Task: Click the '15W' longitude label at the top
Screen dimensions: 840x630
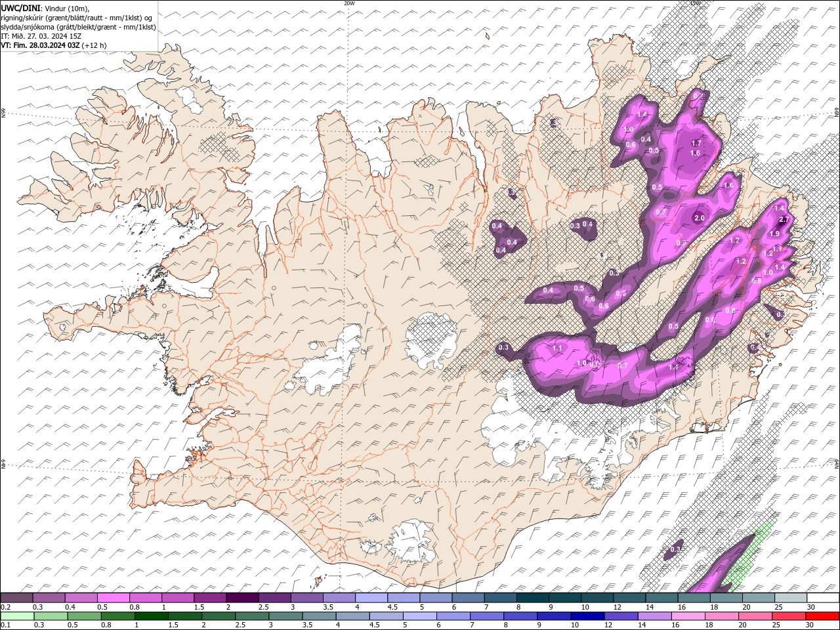Action: click(x=694, y=3)
